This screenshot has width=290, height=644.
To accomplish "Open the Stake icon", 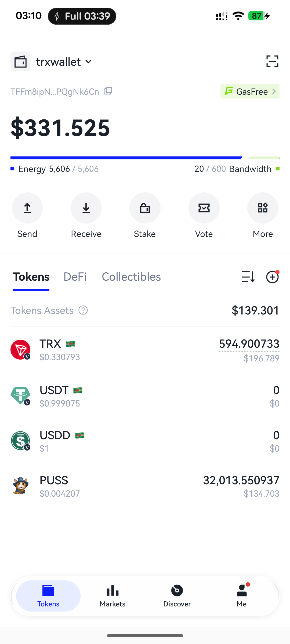I will pyautogui.click(x=145, y=208).
